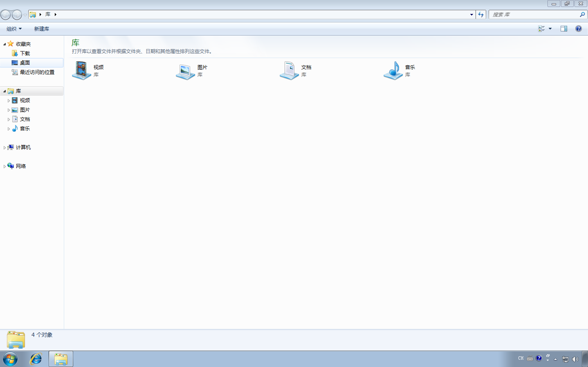Screen dimensions: 588x367
Task: Collapse the 库 node in the navigation pane
Action: click(4, 91)
